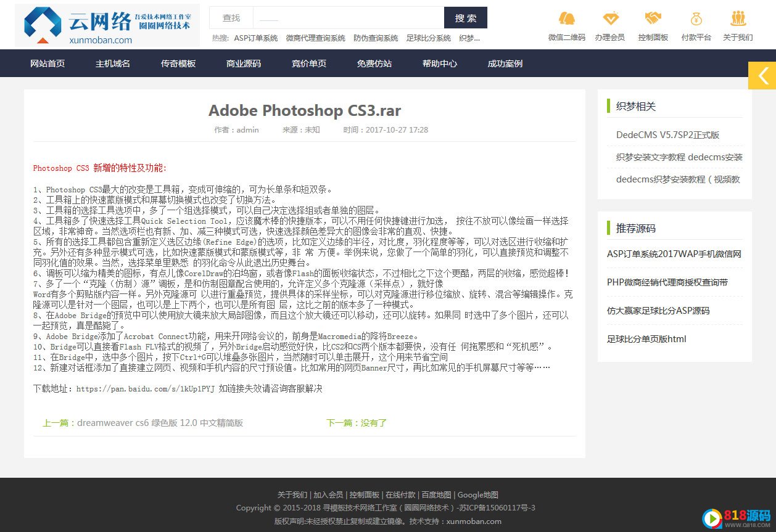Click the footer 关于我们 link

click(x=292, y=495)
